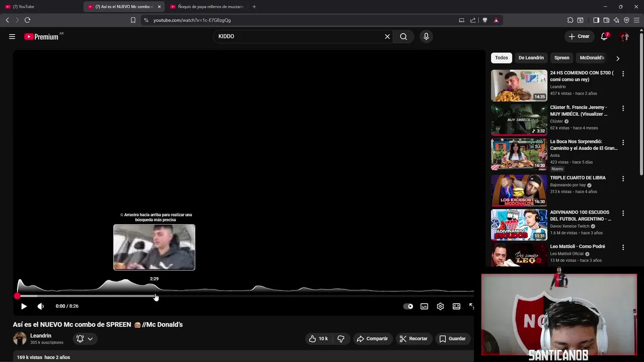Switch to theater mode
The height and width of the screenshot is (362, 644).
[x=456, y=306]
